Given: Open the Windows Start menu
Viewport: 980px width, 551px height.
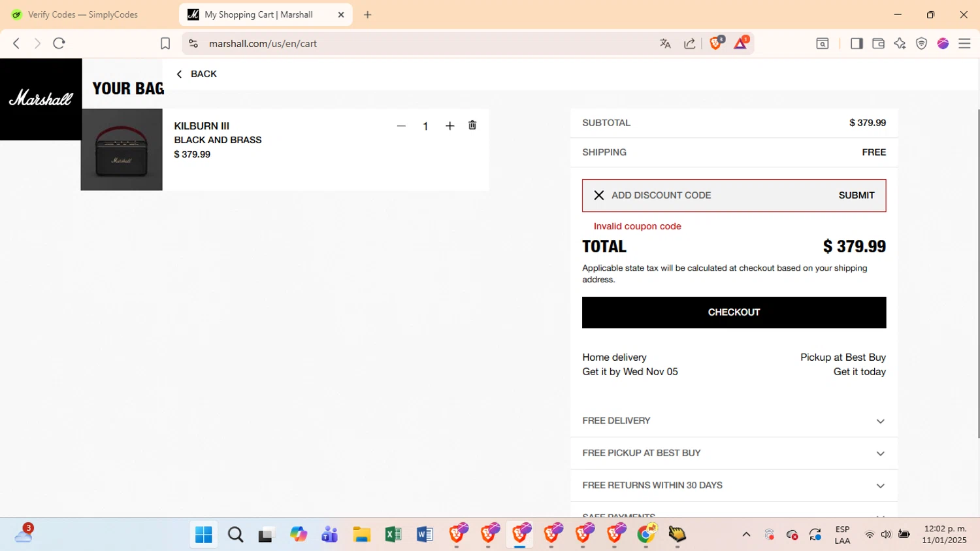Looking at the screenshot, I should (x=204, y=535).
